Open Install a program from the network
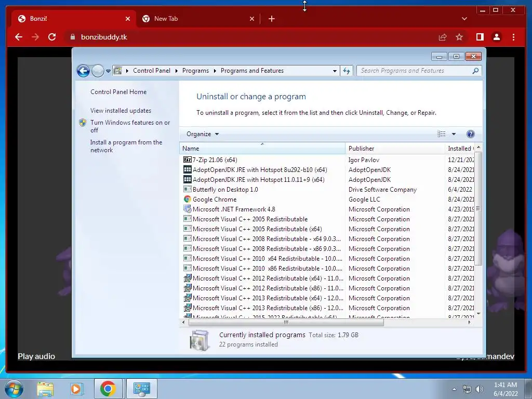532x399 pixels. 126,146
